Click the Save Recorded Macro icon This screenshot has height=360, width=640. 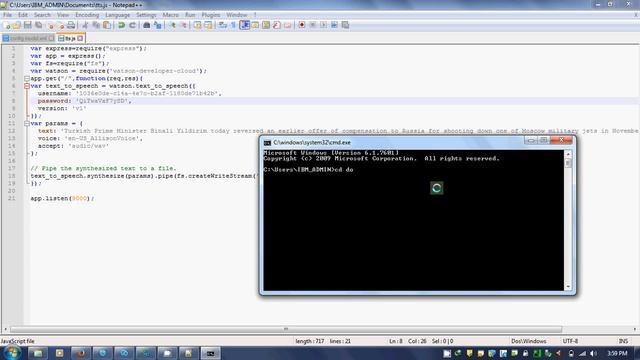pyautogui.click(x=345, y=25)
